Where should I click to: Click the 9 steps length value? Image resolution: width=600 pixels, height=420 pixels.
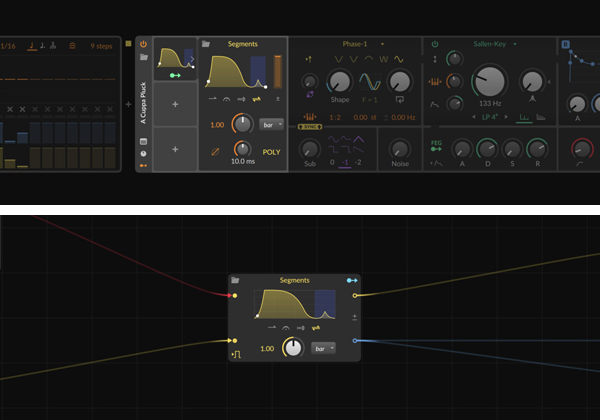point(101,46)
